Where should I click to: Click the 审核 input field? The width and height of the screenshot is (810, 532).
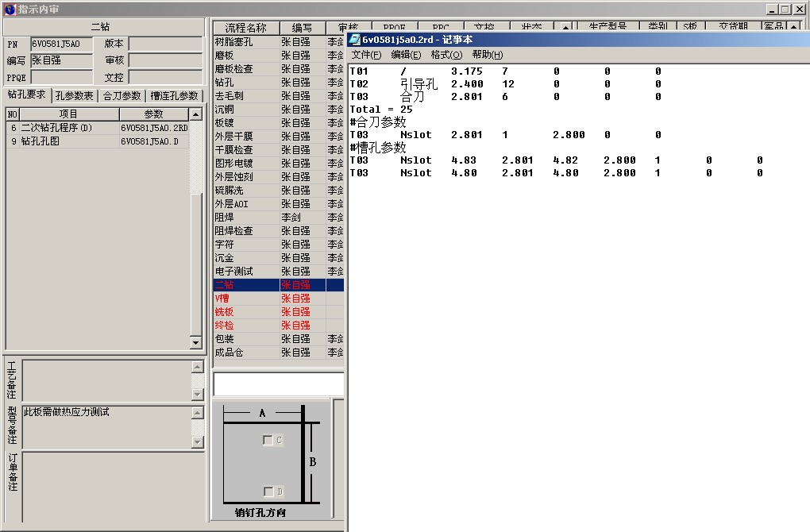pos(165,60)
